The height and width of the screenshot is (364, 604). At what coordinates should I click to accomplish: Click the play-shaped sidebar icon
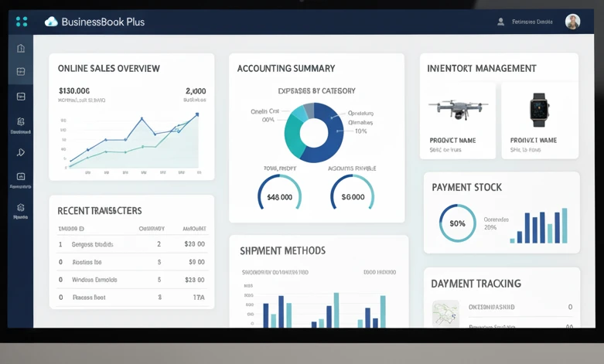[21, 152]
